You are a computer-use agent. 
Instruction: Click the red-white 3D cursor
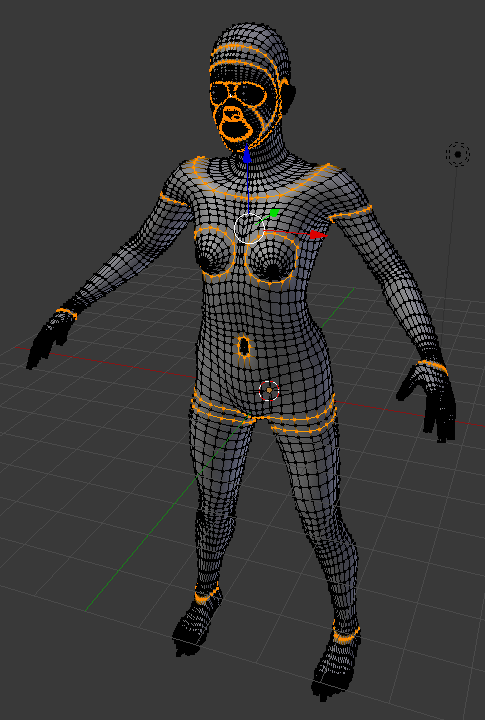click(269, 390)
